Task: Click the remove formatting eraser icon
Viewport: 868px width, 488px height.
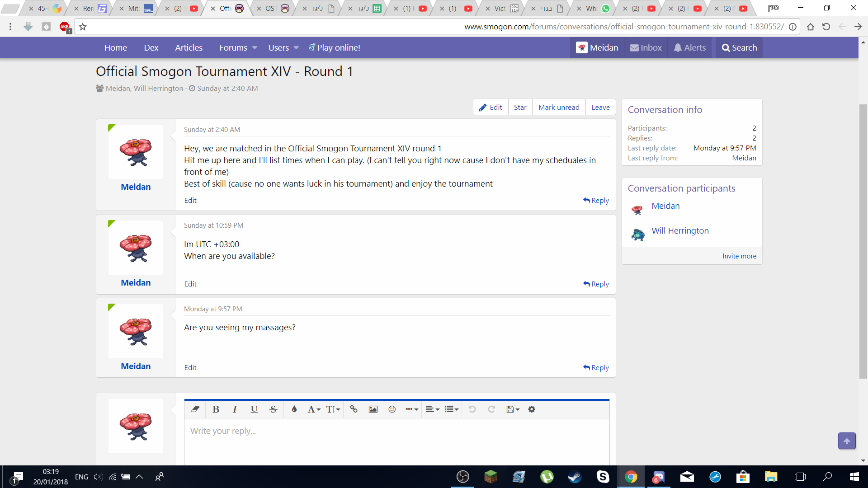Action: [195, 409]
